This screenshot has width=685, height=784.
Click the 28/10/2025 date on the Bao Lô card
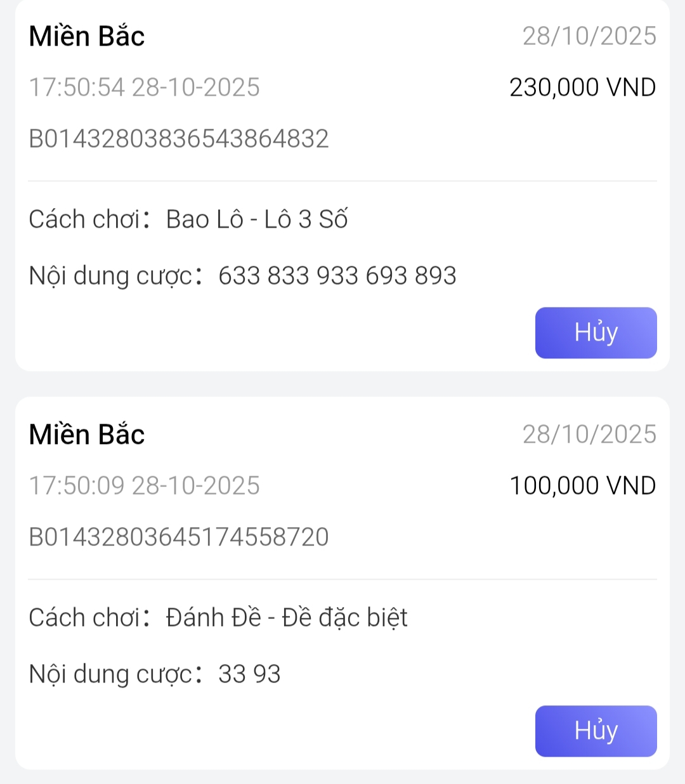(589, 36)
